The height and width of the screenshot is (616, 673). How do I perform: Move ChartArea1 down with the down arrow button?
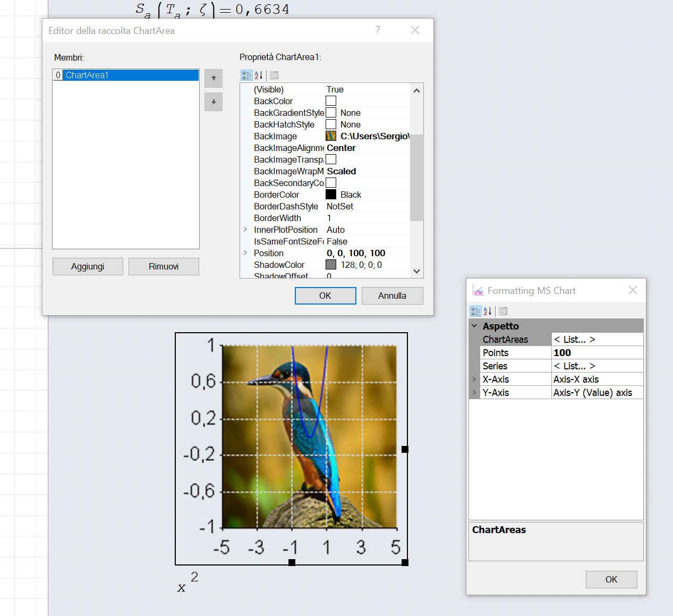click(x=214, y=102)
